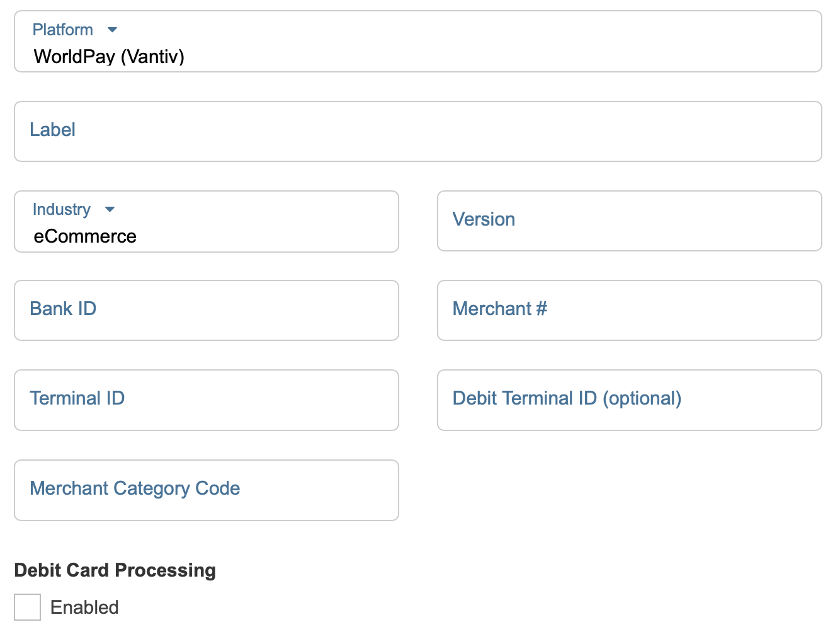Click the Merchant Category Code placeholder text

click(135, 488)
